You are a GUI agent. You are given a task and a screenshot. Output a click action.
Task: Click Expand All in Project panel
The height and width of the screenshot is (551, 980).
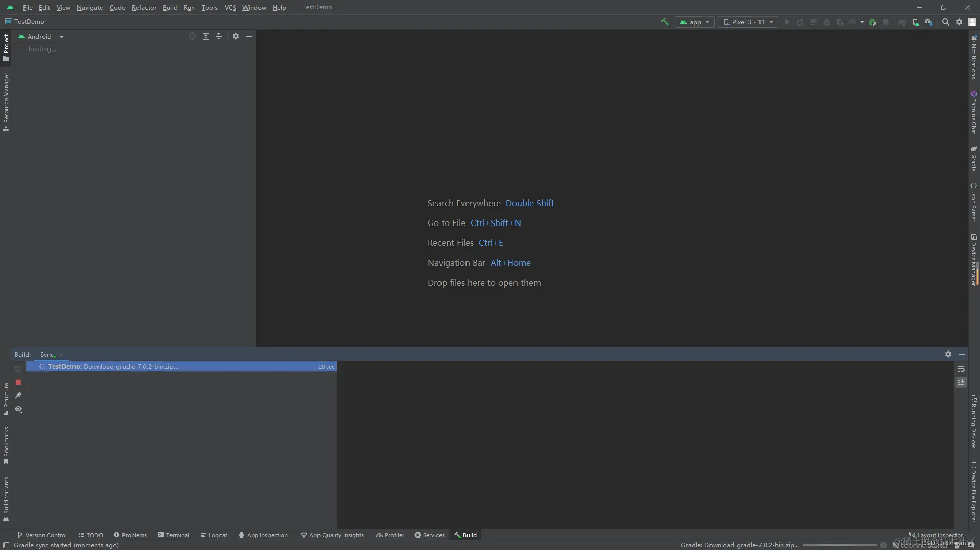tap(206, 36)
